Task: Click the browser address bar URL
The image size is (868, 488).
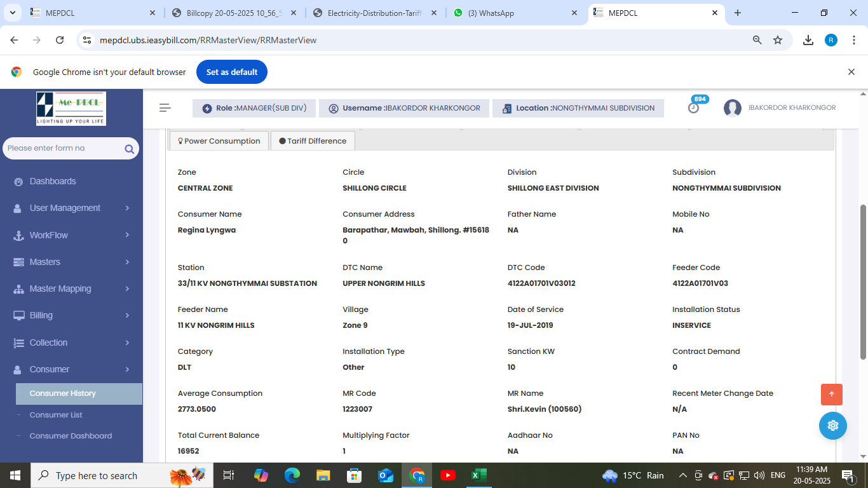Action: click(x=208, y=40)
